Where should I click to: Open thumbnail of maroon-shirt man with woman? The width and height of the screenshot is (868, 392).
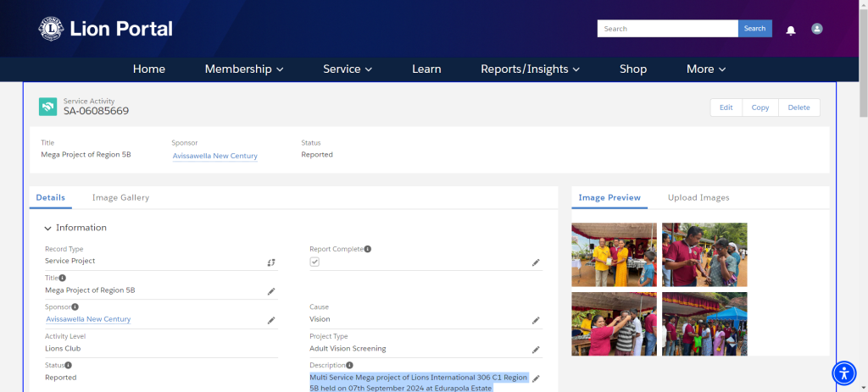704,254
